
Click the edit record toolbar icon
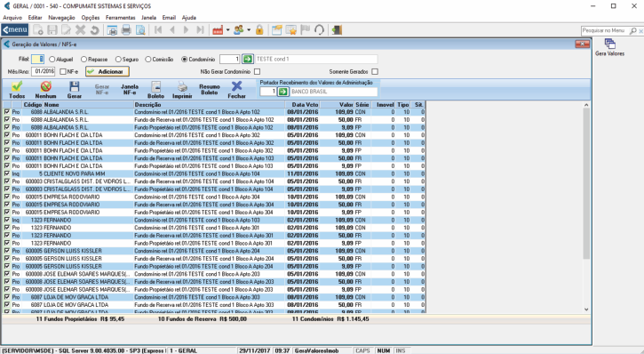(x=66, y=29)
